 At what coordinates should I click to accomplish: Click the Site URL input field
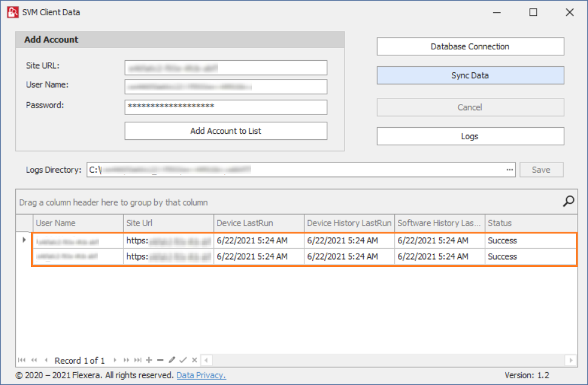pyautogui.click(x=226, y=68)
